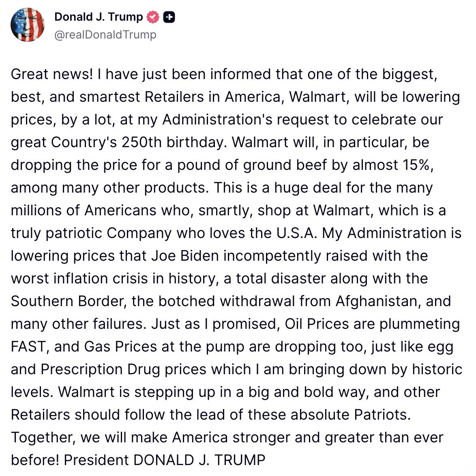Open the flag-painted profile avatar
476x476 pixels.
27,25
